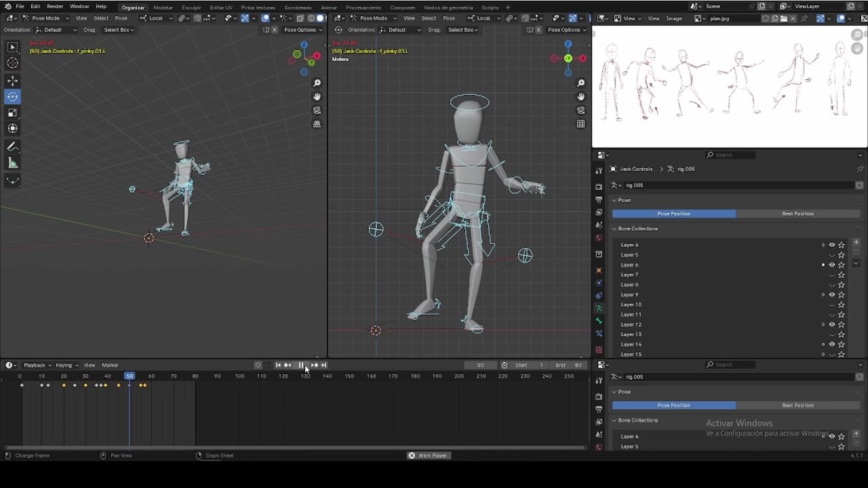Image resolution: width=868 pixels, height=488 pixels.
Task: Collapse the Pose section in upper properties
Action: pos(624,200)
